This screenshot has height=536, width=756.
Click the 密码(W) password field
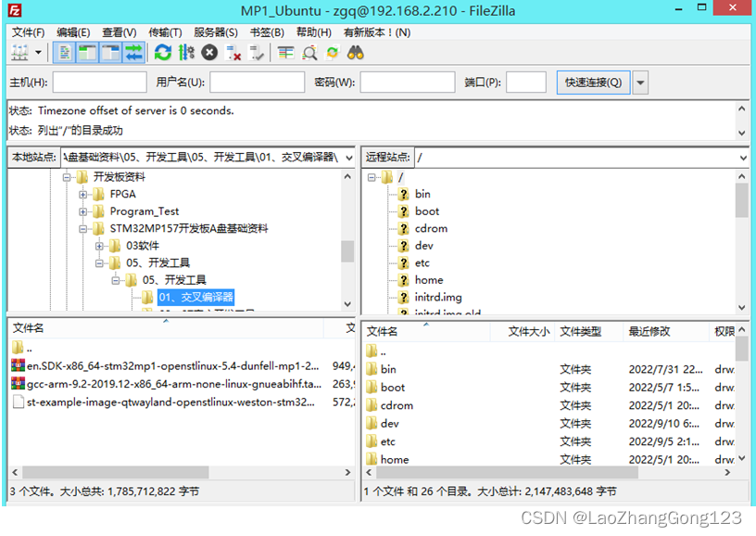coord(408,82)
